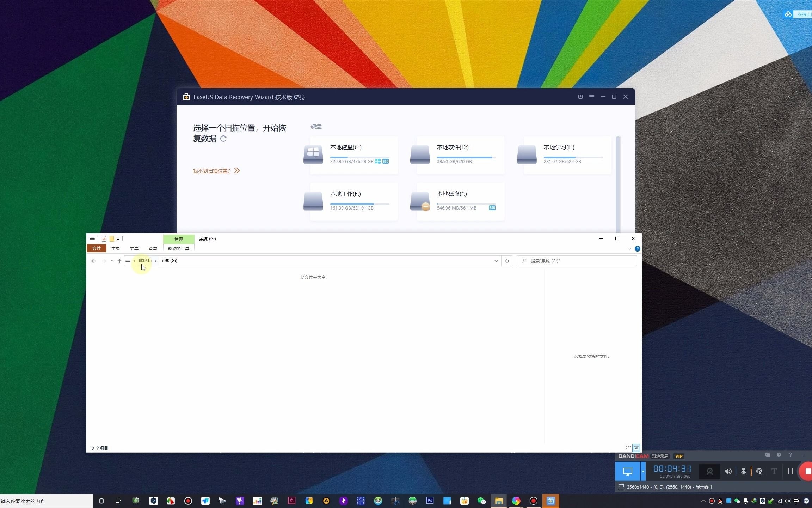This screenshot has width=812, height=508.
Task: Open Photoshop from the taskbar
Action: pos(430,501)
